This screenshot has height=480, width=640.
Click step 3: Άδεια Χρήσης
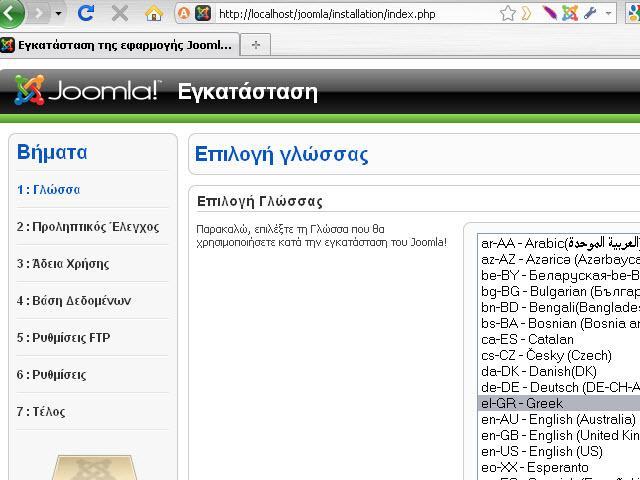pyautogui.click(x=63, y=263)
